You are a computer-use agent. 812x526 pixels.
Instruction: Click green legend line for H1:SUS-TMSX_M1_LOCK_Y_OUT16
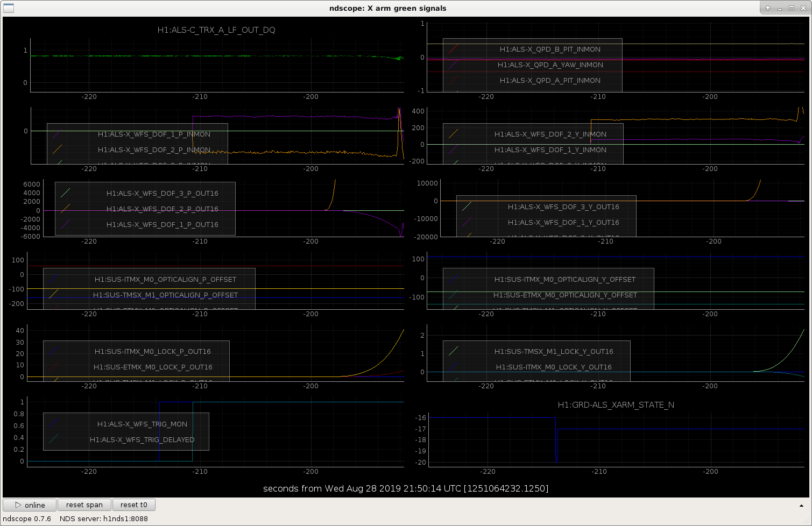click(454, 351)
